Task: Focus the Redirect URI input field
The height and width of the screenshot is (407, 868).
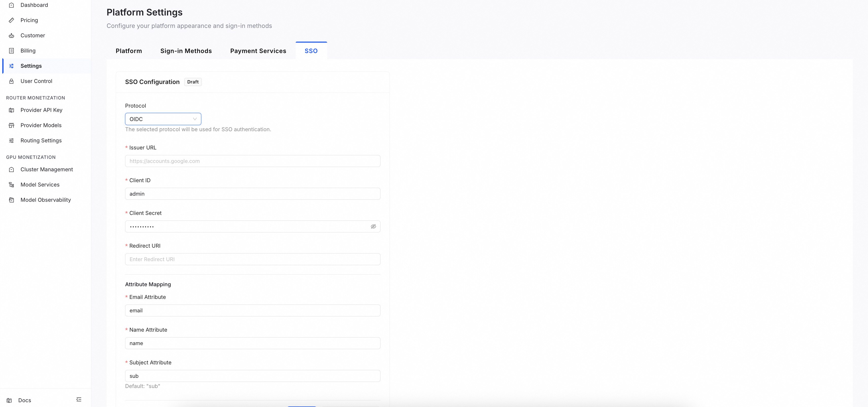Action: pyautogui.click(x=253, y=259)
